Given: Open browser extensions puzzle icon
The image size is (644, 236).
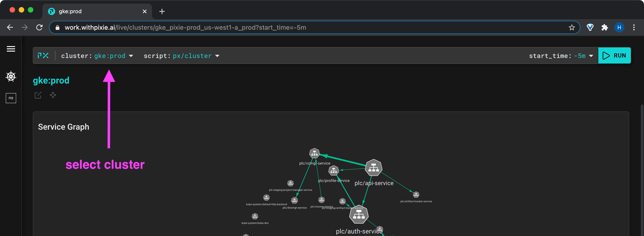Looking at the screenshot, I should 605,27.
